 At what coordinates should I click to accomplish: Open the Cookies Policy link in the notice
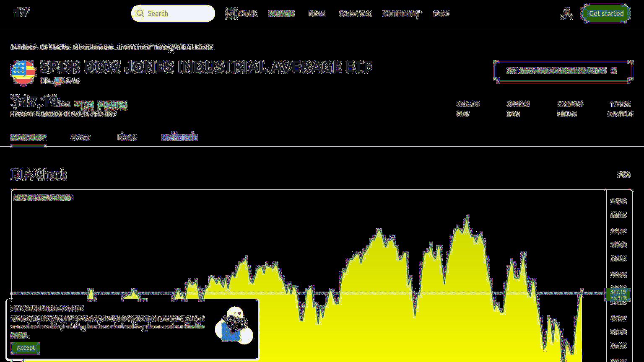coord(195,326)
